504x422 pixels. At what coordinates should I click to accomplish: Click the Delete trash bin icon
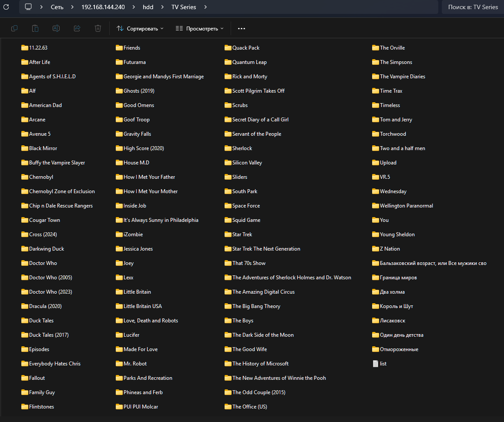pyautogui.click(x=98, y=28)
